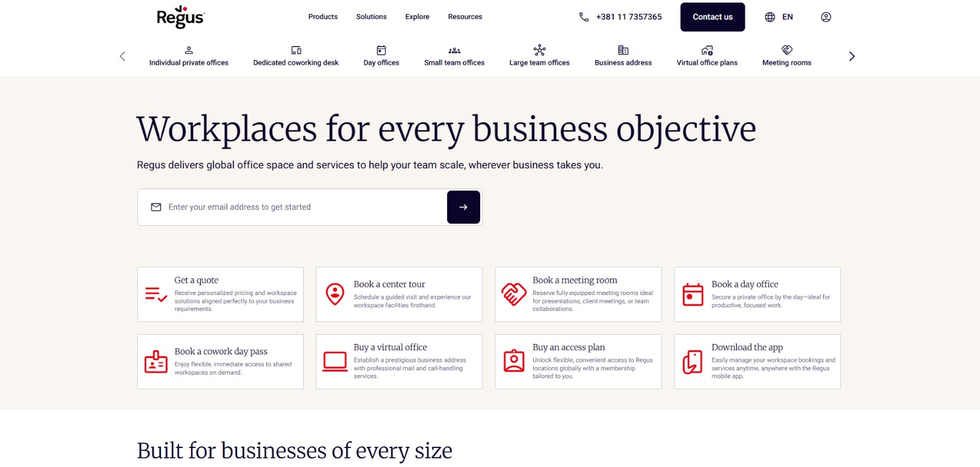
Task: Click the Meeting rooms handshake icon
Action: point(787,50)
